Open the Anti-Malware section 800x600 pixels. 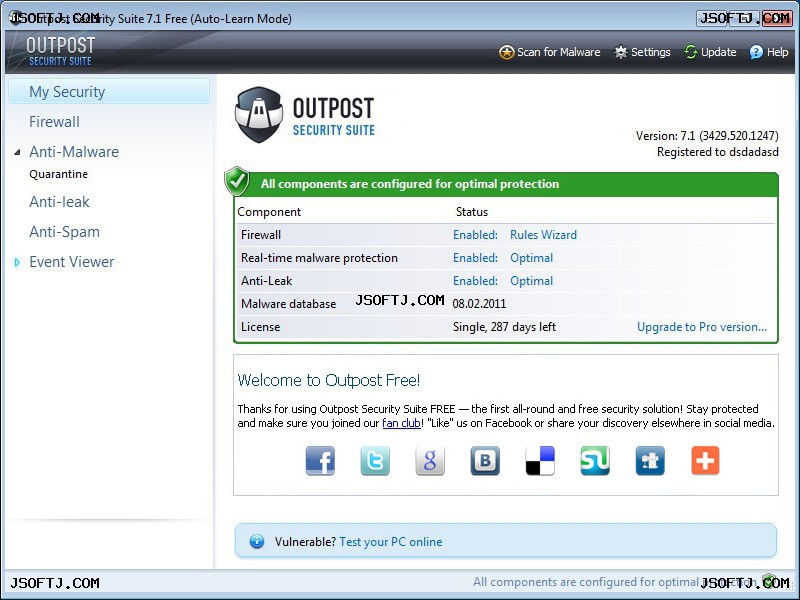(x=74, y=152)
